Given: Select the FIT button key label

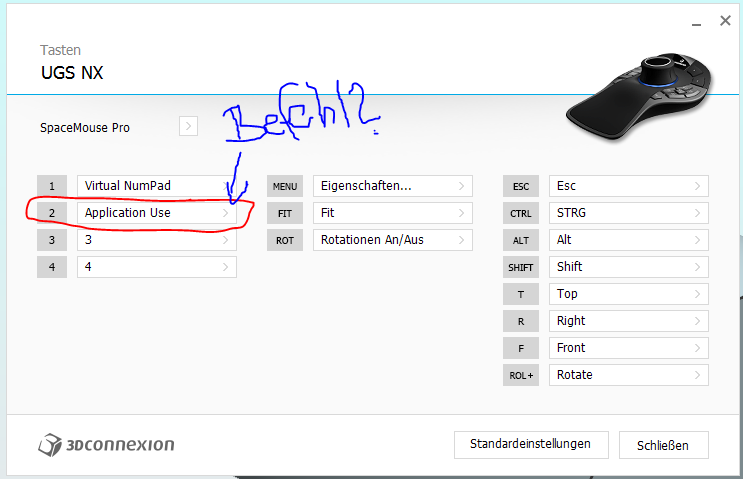Looking at the screenshot, I should [285, 213].
